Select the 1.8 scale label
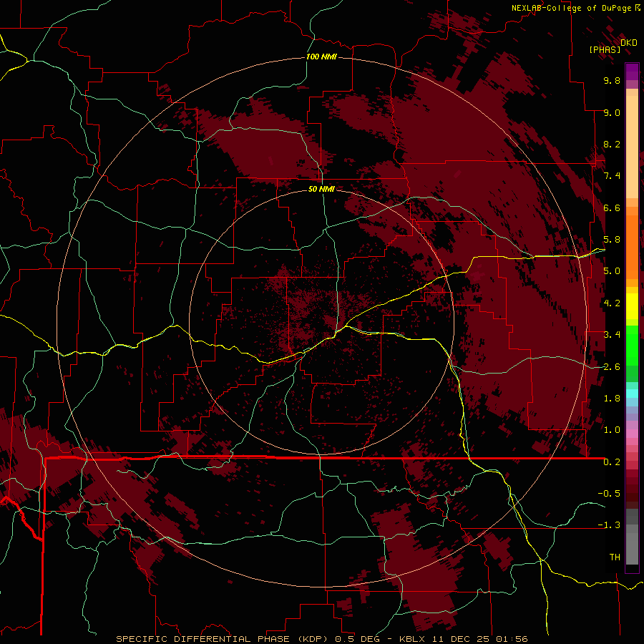This screenshot has width=644, height=644. [612, 399]
